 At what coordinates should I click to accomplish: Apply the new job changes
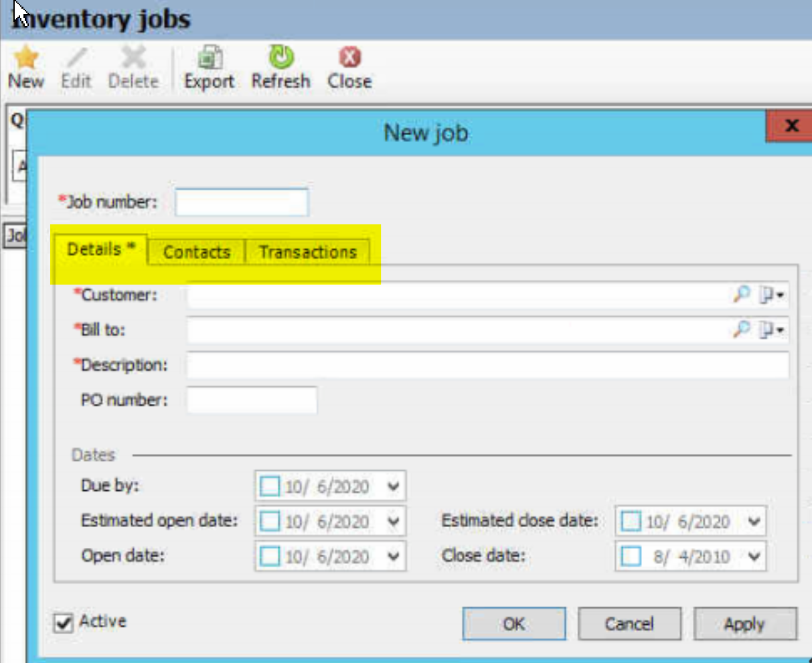745,623
